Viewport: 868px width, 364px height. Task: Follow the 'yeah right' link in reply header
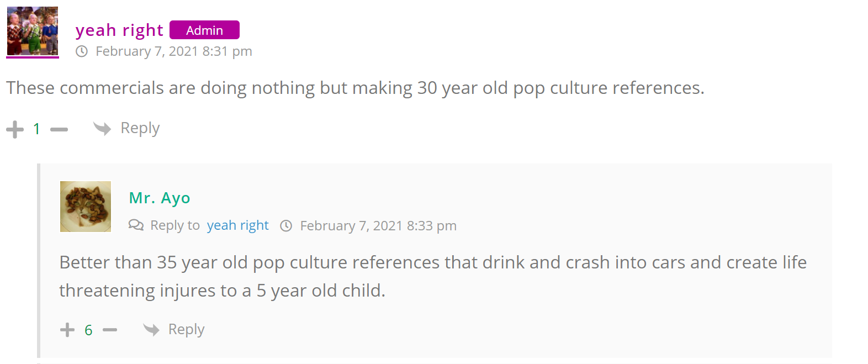[237, 225]
